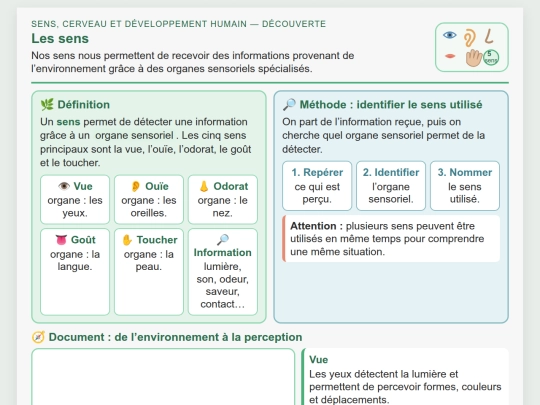Viewport: 540px width, 405px height.
Task: Click the hand icon in header badge
Action: point(474,58)
